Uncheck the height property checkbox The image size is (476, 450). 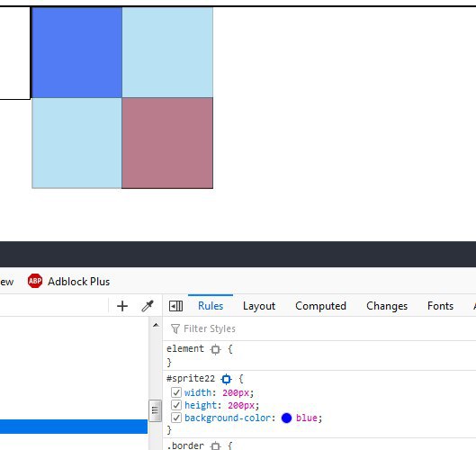click(176, 405)
